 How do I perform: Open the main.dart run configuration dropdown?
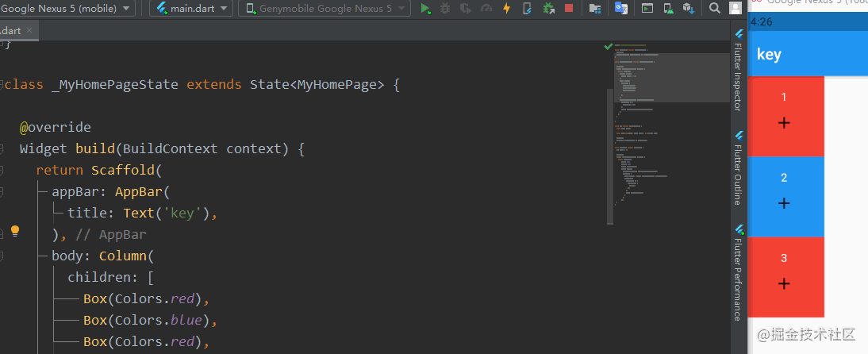click(191, 8)
